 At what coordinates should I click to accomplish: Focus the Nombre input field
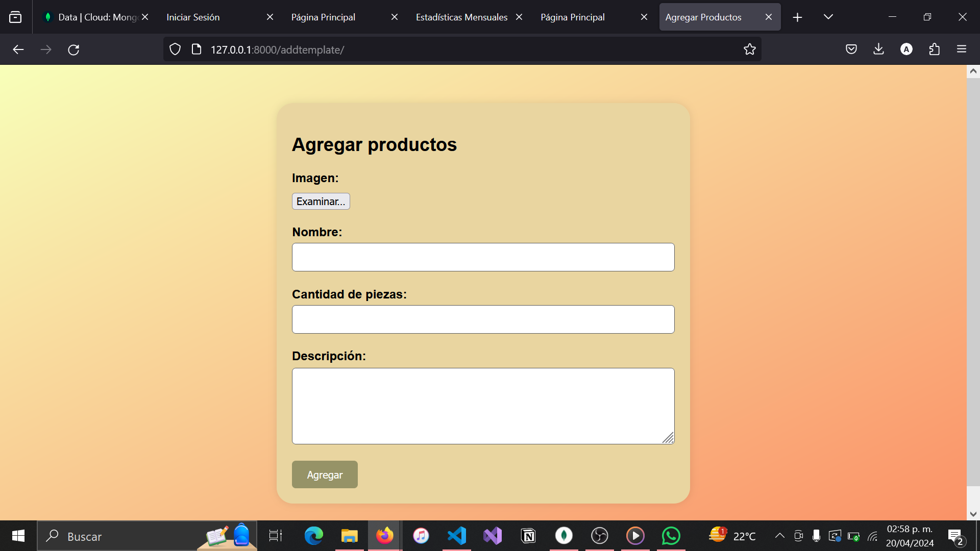(483, 257)
